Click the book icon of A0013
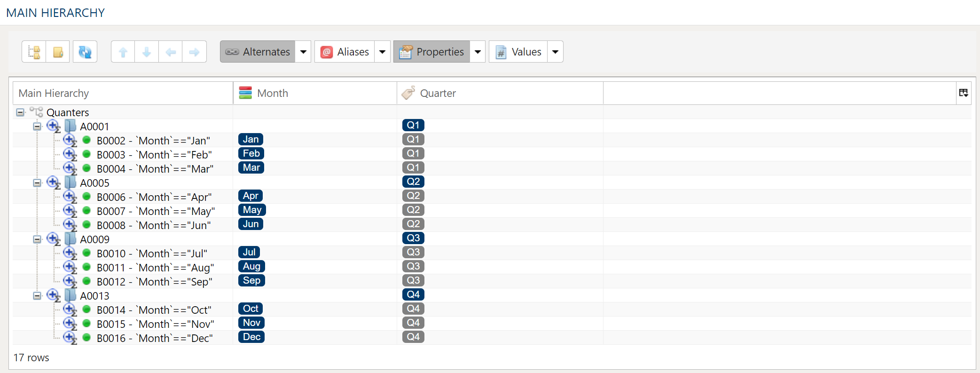 coord(71,295)
